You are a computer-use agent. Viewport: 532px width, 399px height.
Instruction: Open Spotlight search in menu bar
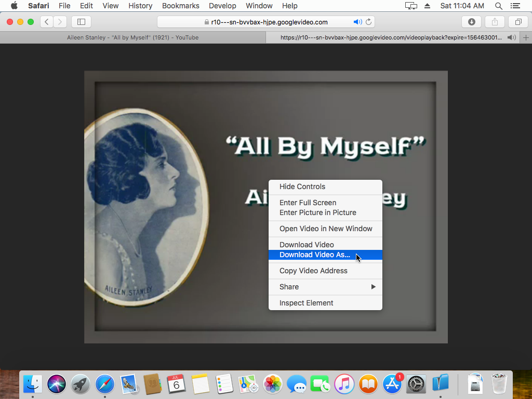[x=498, y=6]
